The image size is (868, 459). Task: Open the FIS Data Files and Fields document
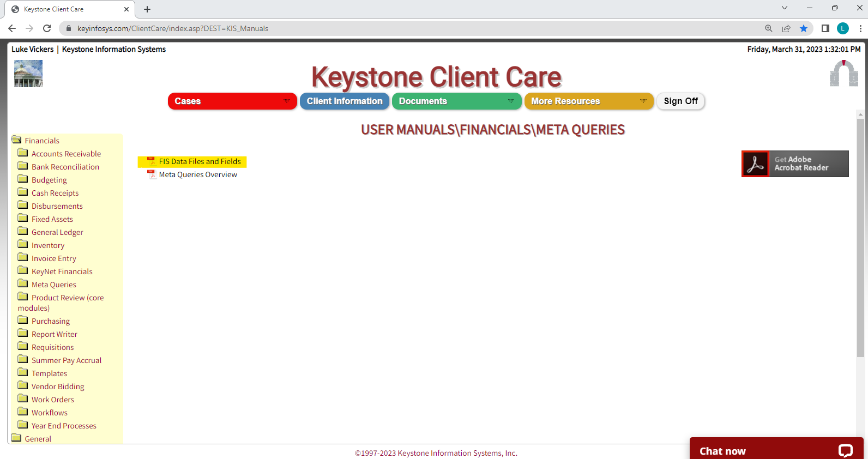pos(200,161)
